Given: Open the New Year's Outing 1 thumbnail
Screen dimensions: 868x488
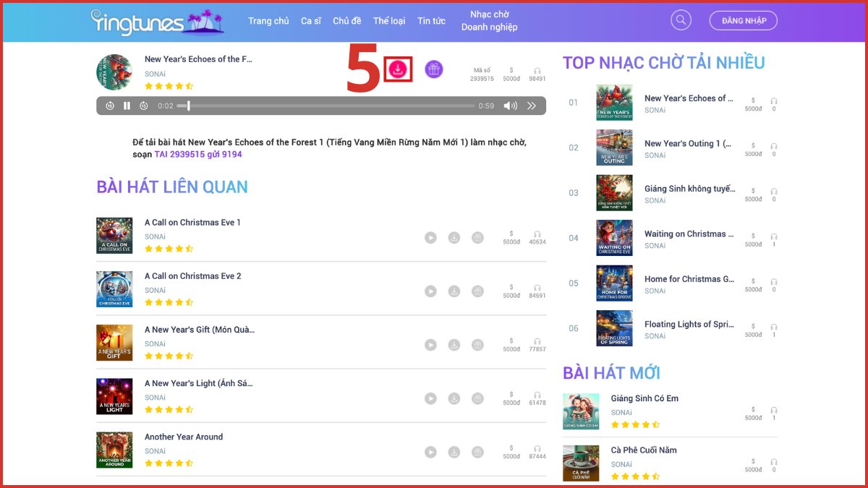Looking at the screenshot, I should point(613,147).
